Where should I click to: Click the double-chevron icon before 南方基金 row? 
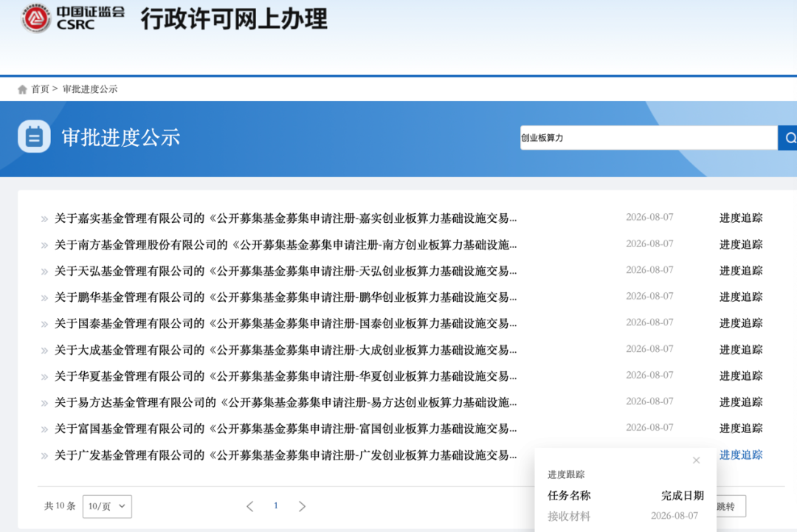(x=45, y=246)
